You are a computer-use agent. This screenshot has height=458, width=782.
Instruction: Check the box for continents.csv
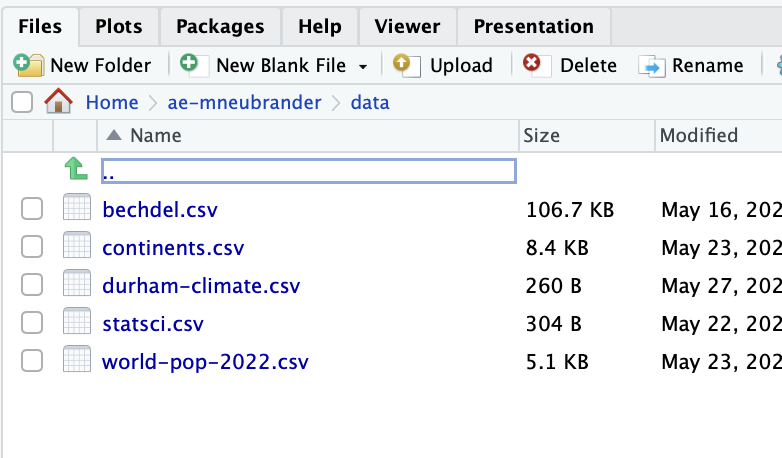tap(32, 247)
